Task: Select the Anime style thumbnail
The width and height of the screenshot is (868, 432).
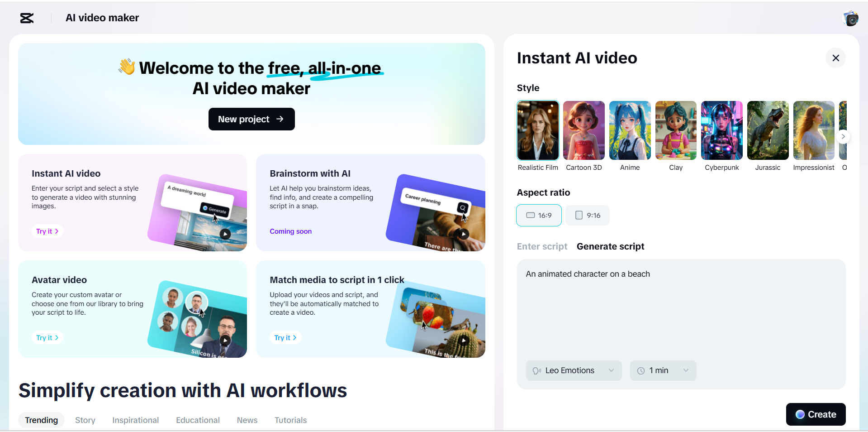Action: pos(630,130)
